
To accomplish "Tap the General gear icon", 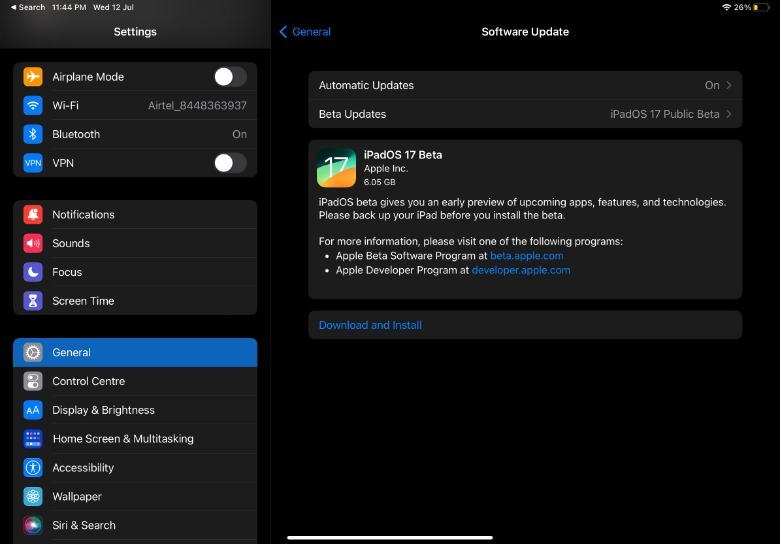I will (x=33, y=352).
